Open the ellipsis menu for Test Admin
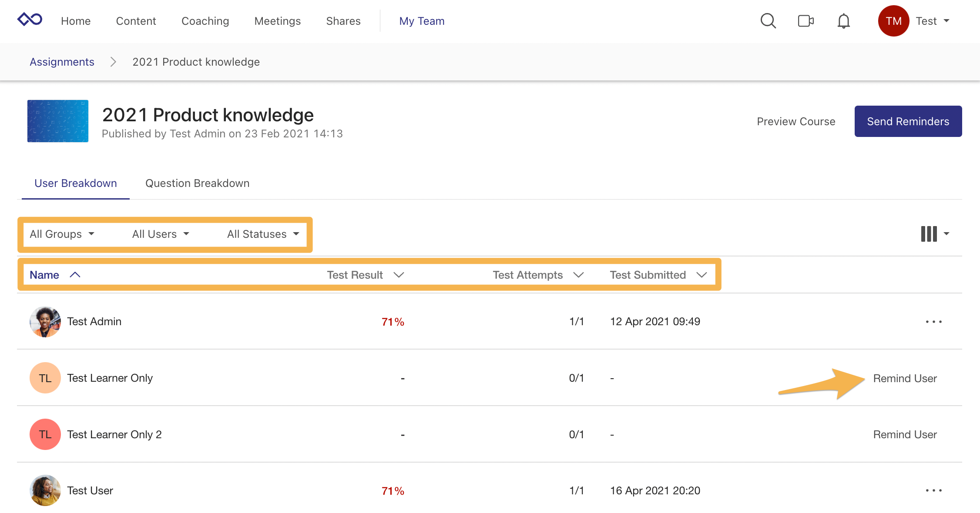Screen dimensions: 980x513 click(933, 322)
